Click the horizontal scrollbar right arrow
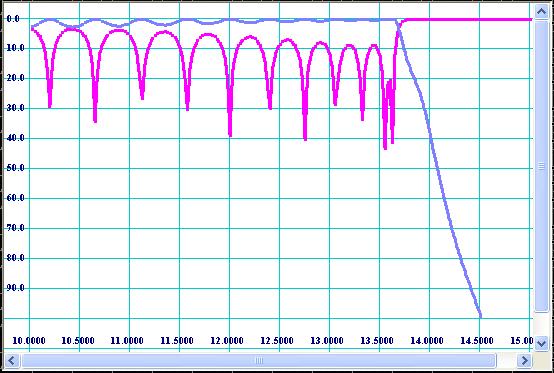554x373 pixels. 524,361
